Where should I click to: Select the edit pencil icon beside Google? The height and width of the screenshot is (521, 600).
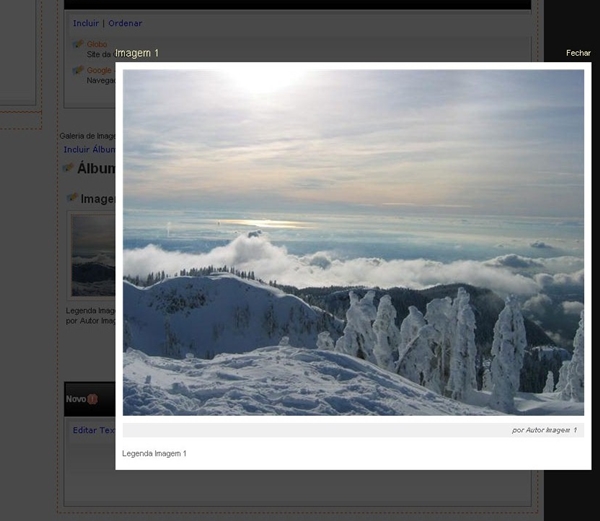(78, 70)
